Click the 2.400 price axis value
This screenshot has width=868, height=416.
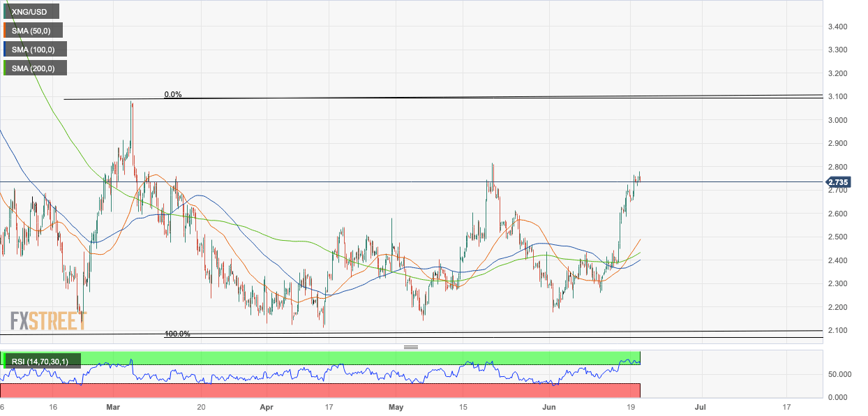838,260
